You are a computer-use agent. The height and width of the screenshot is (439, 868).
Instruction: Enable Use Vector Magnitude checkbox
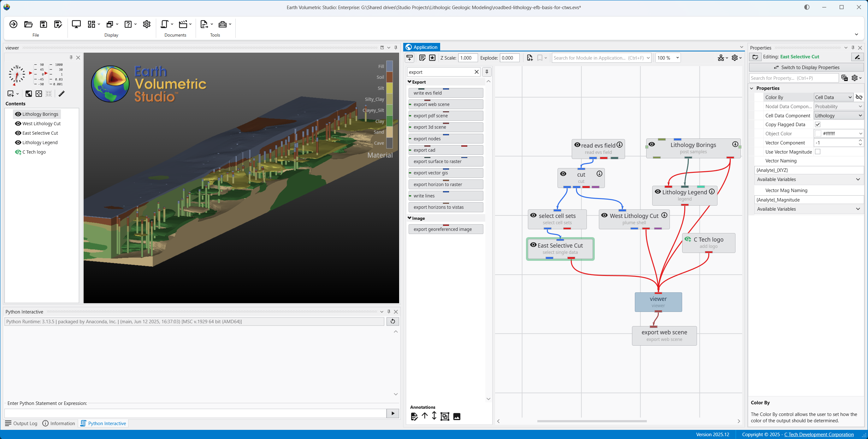[x=818, y=152]
